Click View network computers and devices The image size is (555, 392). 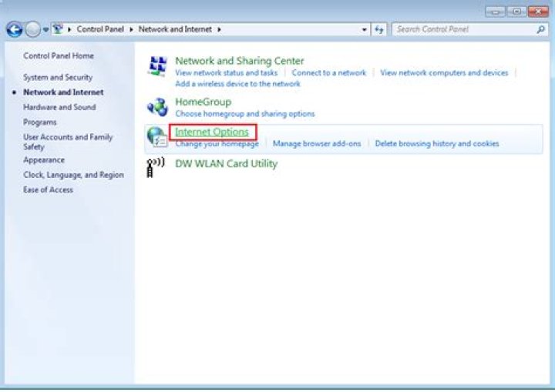click(444, 72)
